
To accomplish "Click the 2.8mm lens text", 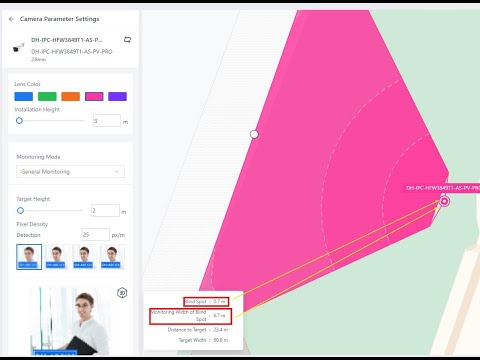I will [39, 59].
